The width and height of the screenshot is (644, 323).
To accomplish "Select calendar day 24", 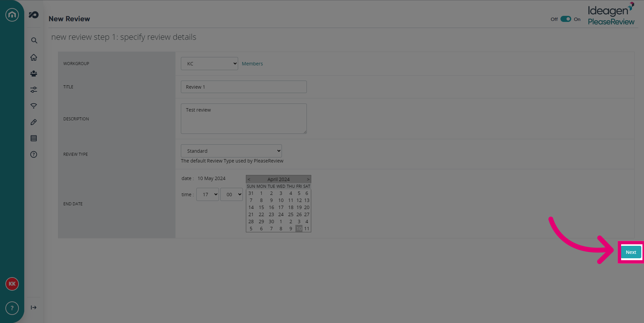I will pyautogui.click(x=281, y=214).
